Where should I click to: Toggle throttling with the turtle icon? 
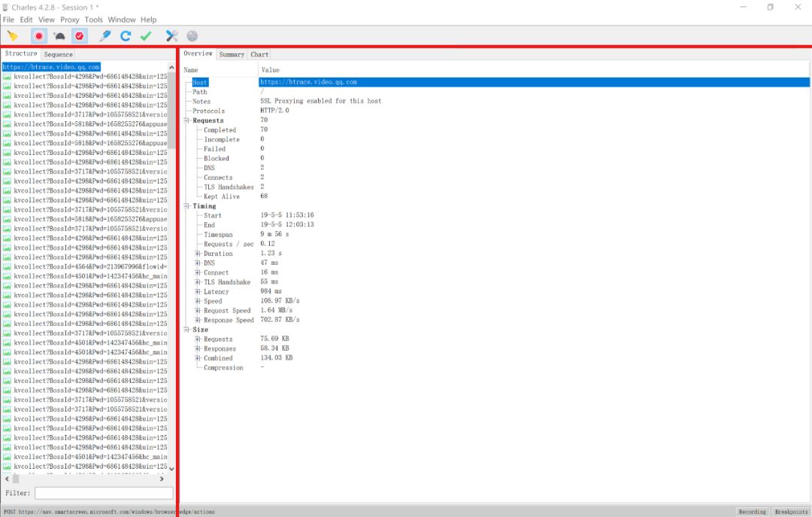(x=59, y=36)
